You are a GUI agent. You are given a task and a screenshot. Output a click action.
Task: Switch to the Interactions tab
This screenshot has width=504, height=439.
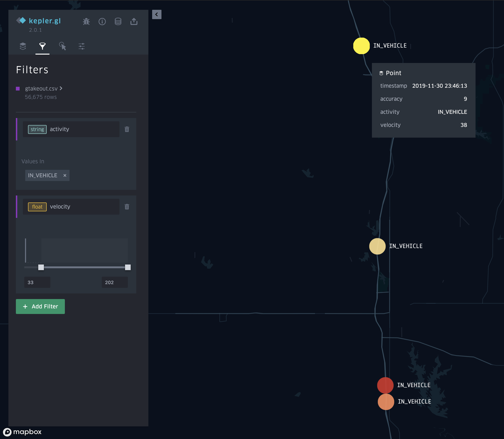coord(62,46)
